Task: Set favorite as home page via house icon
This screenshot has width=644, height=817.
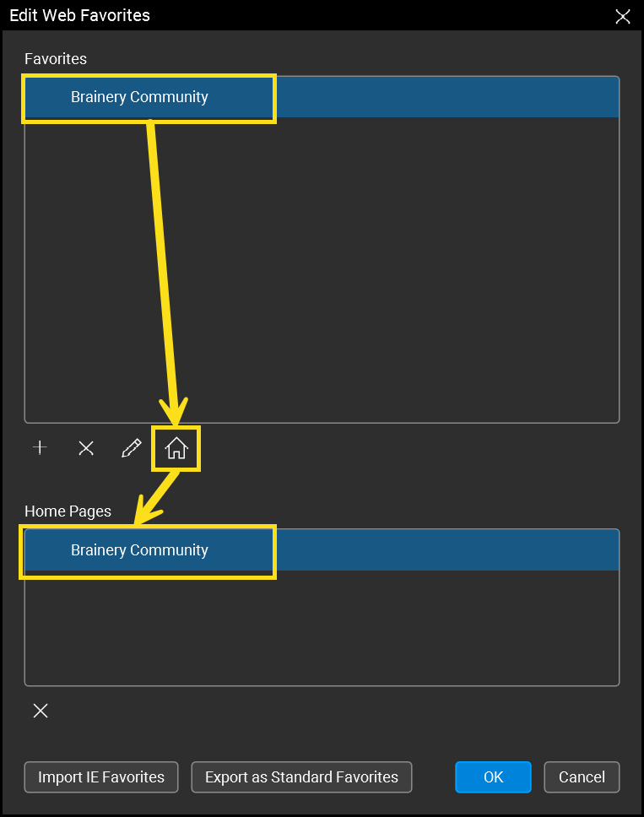Action: click(176, 448)
